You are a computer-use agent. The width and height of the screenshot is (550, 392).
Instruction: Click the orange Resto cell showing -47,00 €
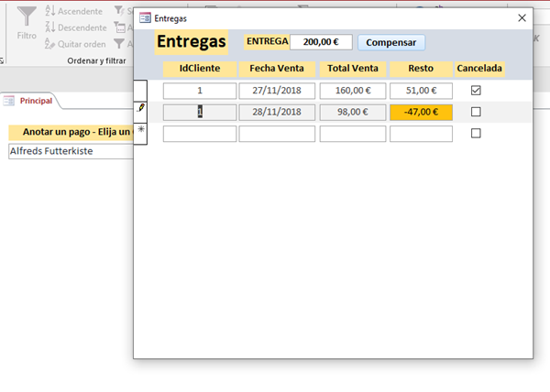pyautogui.click(x=421, y=112)
